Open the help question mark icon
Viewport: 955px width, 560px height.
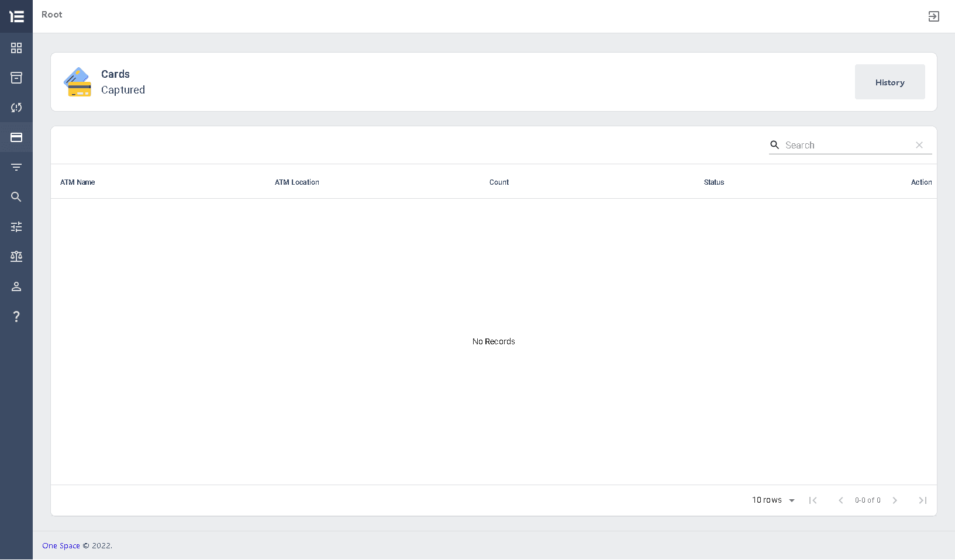16,316
